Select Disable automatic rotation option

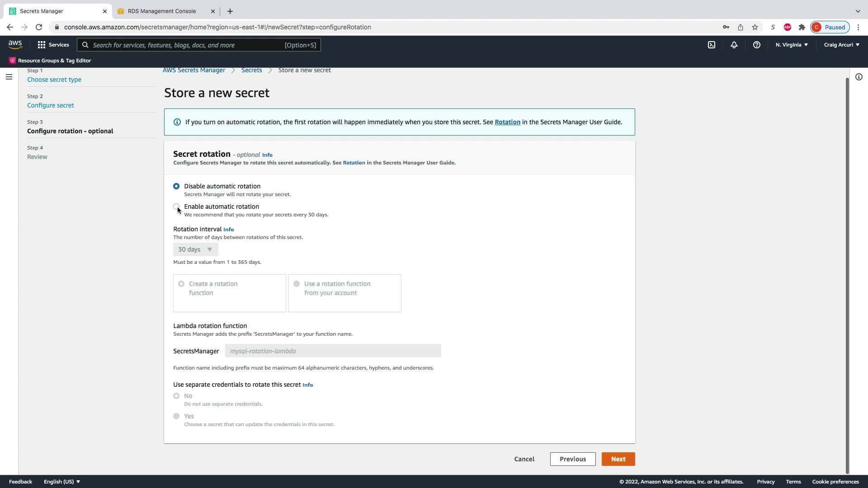[176, 186]
